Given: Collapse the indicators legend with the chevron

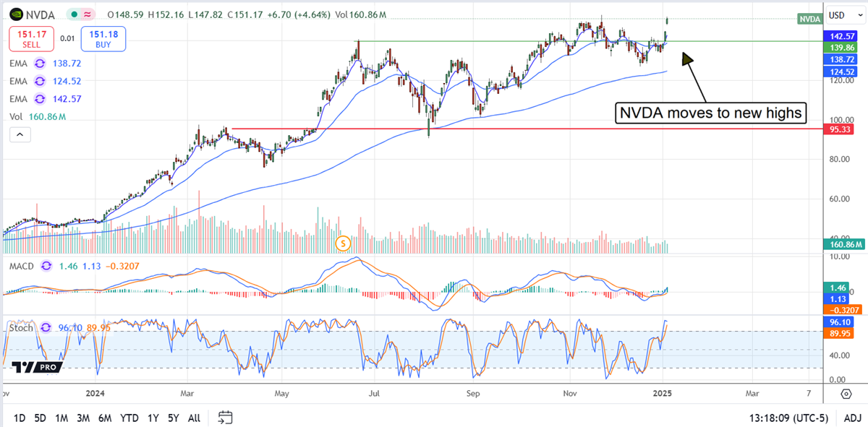Looking at the screenshot, I should [20, 134].
